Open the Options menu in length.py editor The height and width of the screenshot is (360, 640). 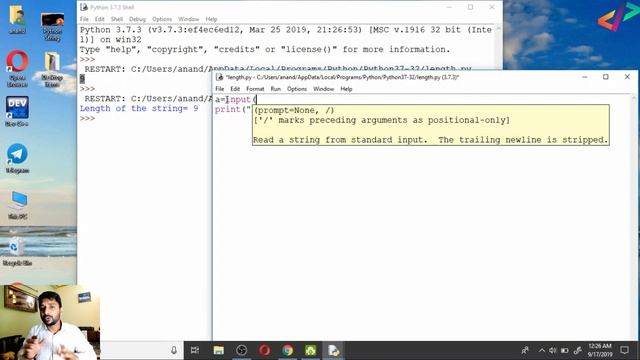coord(297,89)
